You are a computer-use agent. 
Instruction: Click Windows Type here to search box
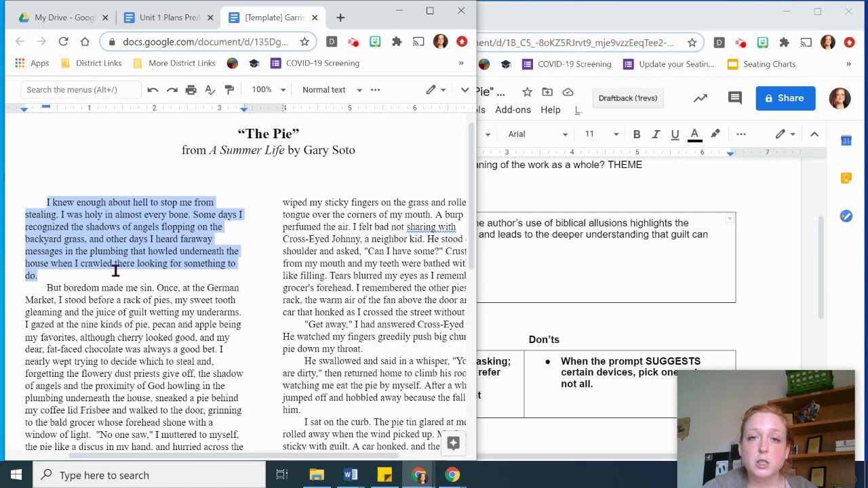149,475
